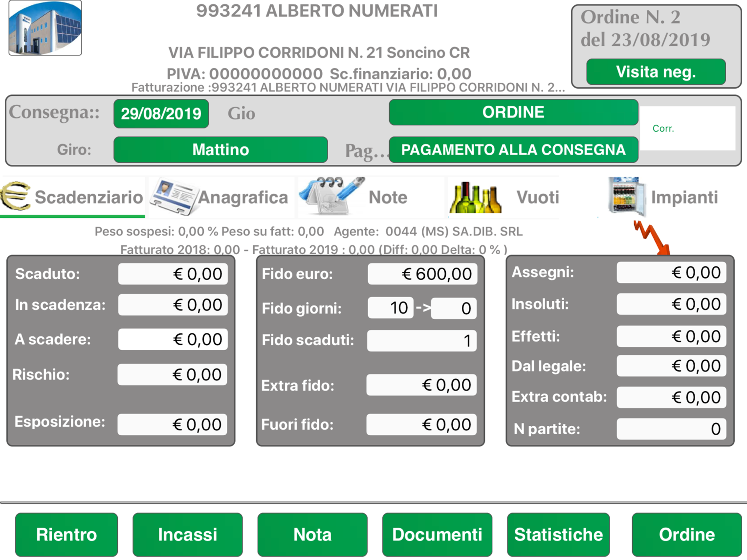Click the Fido giorni value 10
Viewport: 747px width, 560px height.
pyautogui.click(x=391, y=308)
